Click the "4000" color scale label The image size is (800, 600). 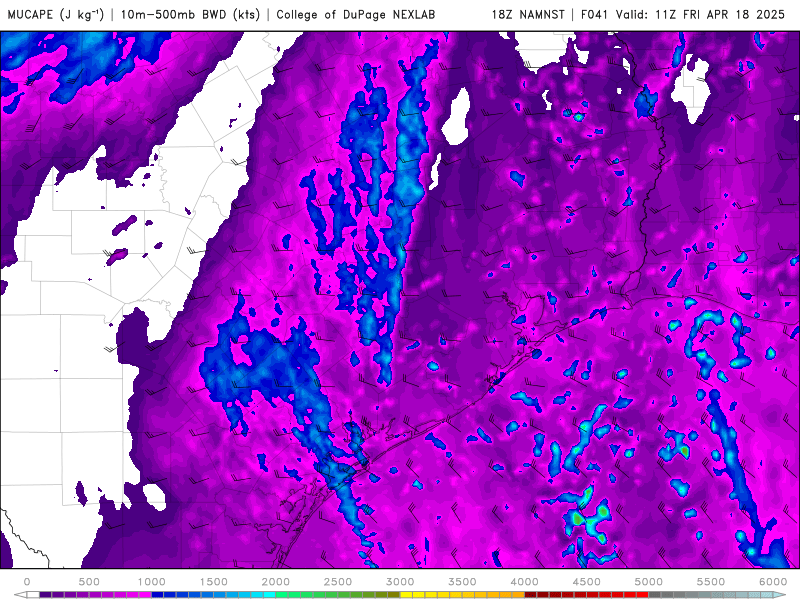point(524,582)
